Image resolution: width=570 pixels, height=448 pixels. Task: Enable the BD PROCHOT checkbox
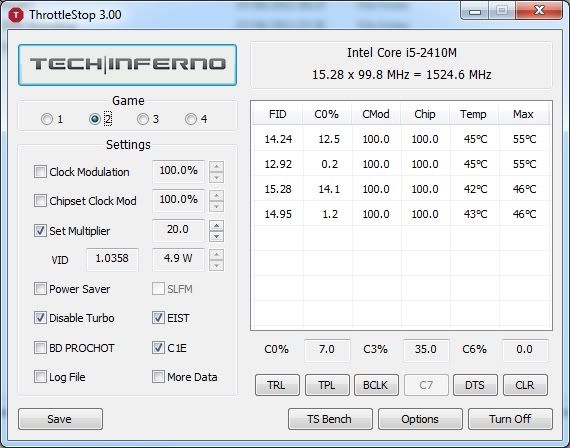[x=40, y=348]
